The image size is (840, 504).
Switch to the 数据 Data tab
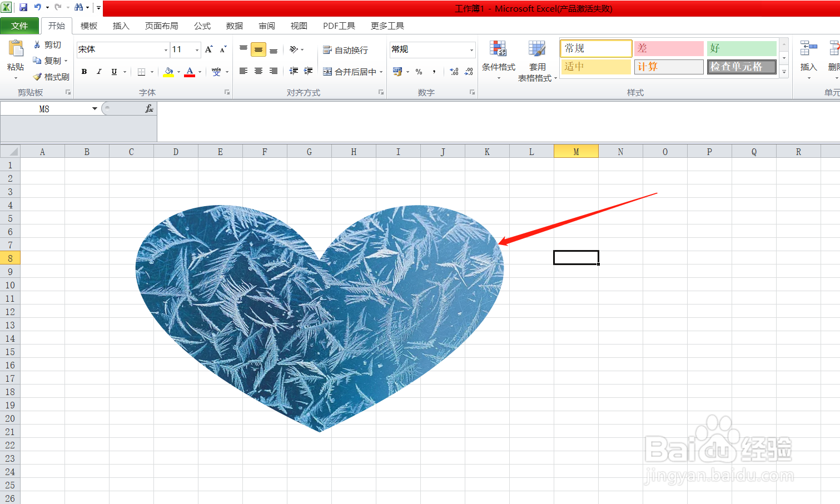pos(235,26)
